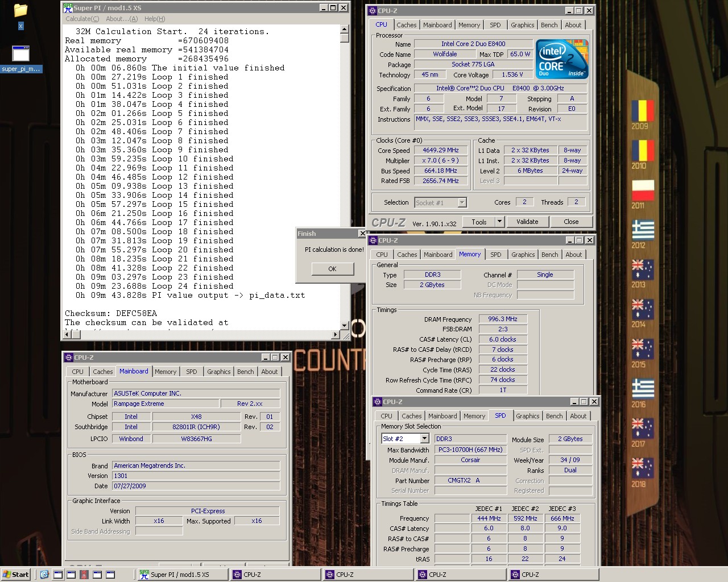Click the 2013 flag in the sidebar
The width and height of the screenshot is (728, 582).
tap(643, 269)
